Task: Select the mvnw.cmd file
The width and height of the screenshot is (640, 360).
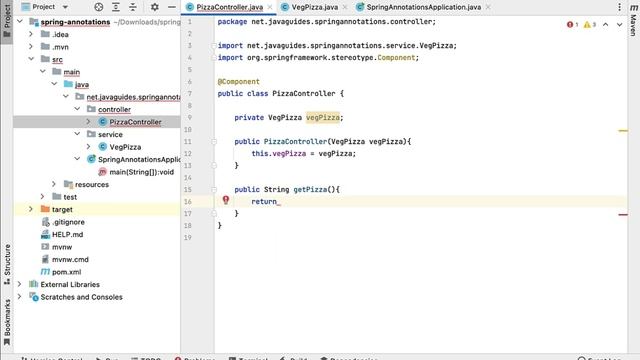Action: (x=70, y=259)
